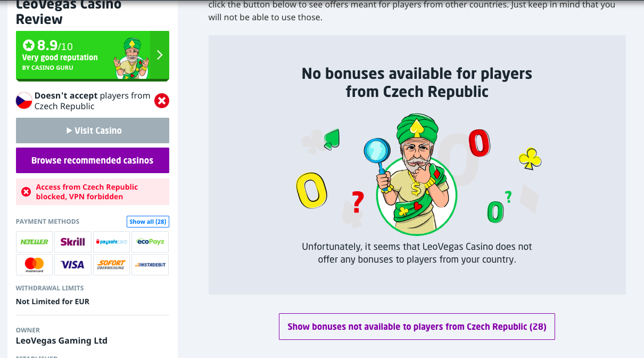This screenshot has width=644, height=358.
Task: Click the VISA payment icon
Action: 73,264
